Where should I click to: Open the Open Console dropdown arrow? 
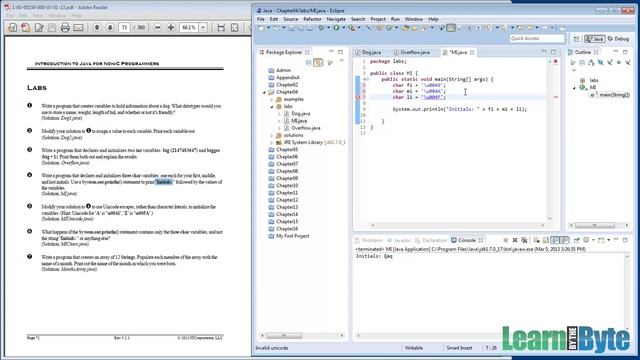point(608,240)
